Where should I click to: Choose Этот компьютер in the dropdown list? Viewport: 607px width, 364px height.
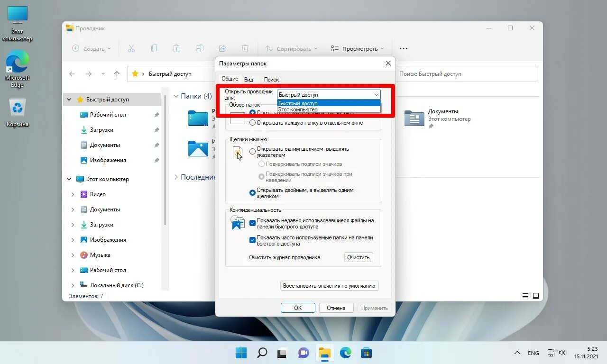pos(329,109)
